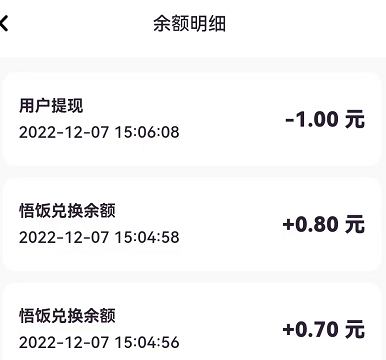Click the -1.00 元 amount
386x360 pixels.
coord(325,119)
